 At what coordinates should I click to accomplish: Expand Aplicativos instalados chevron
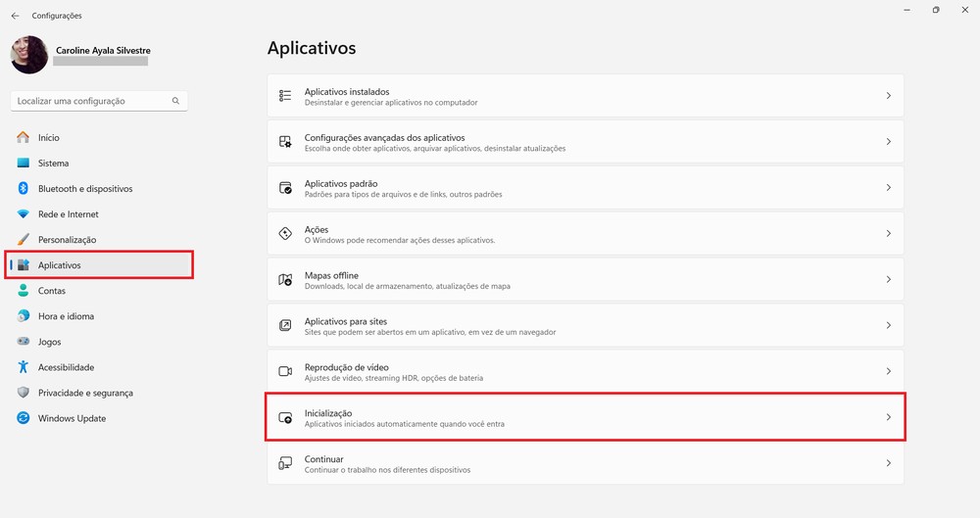[888, 96]
